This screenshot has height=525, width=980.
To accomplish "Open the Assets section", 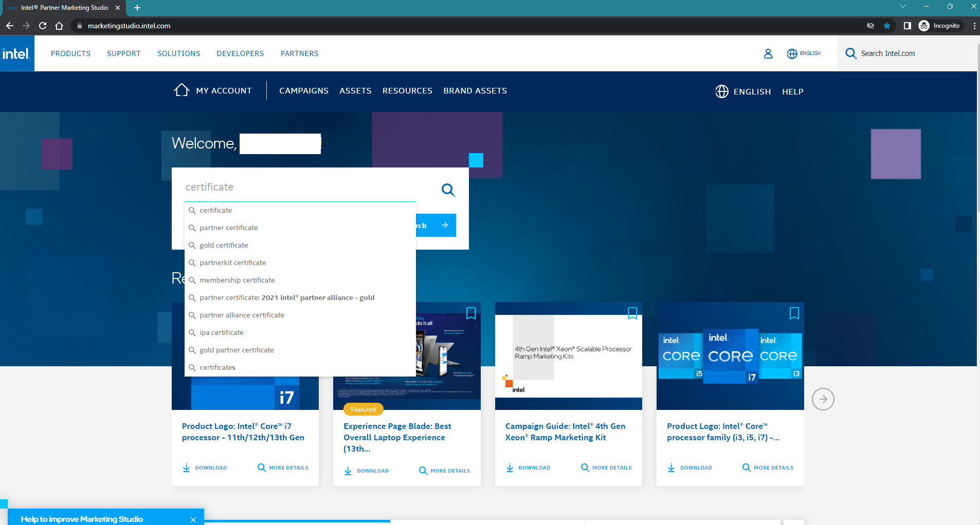I will [x=355, y=91].
